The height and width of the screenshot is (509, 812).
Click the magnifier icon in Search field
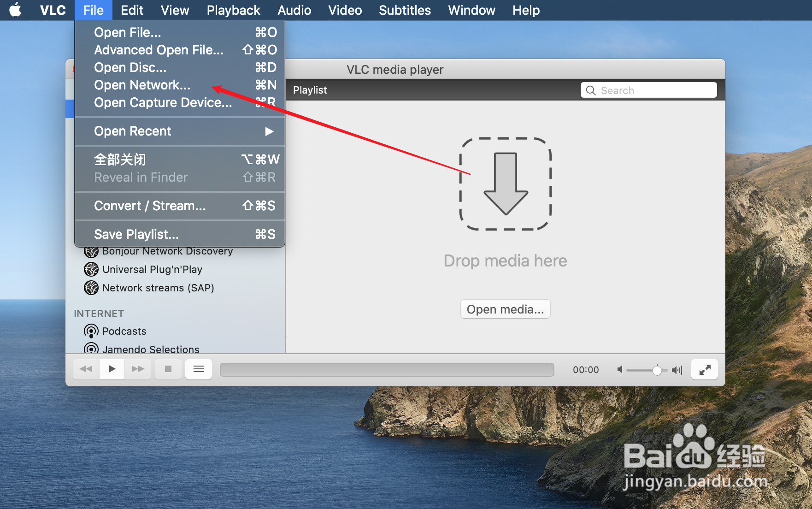[x=591, y=90]
